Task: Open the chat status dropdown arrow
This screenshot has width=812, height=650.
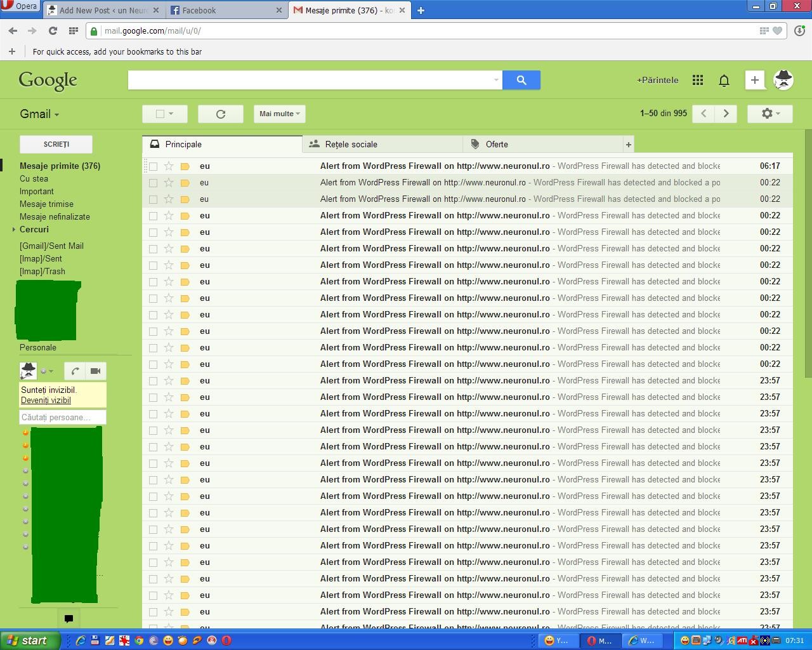Action: click(51, 371)
